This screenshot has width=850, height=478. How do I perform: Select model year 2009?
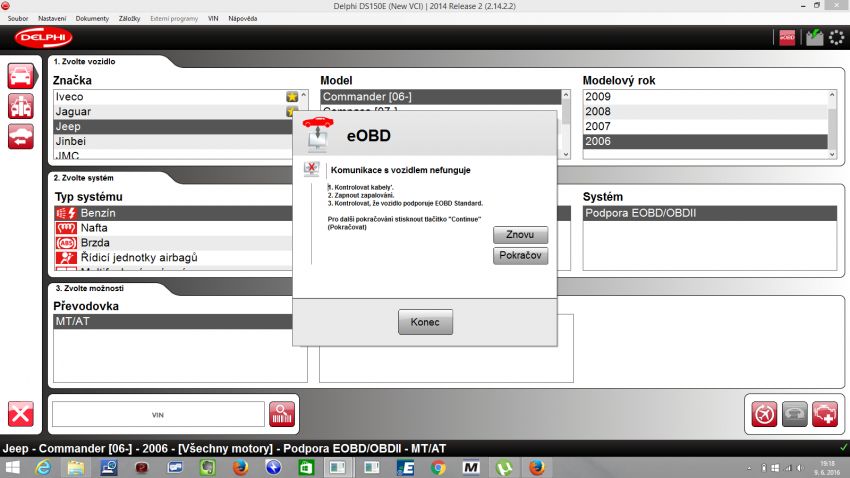click(x=706, y=96)
